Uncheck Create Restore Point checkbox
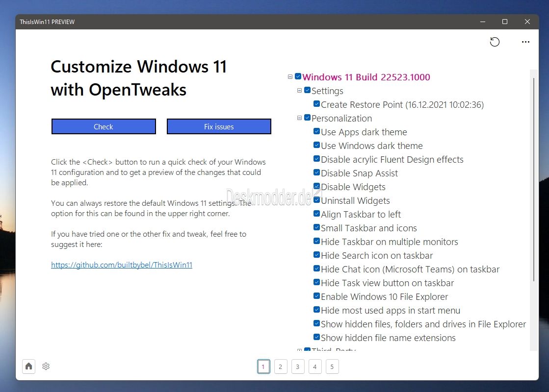The image size is (549, 392). 316,104
